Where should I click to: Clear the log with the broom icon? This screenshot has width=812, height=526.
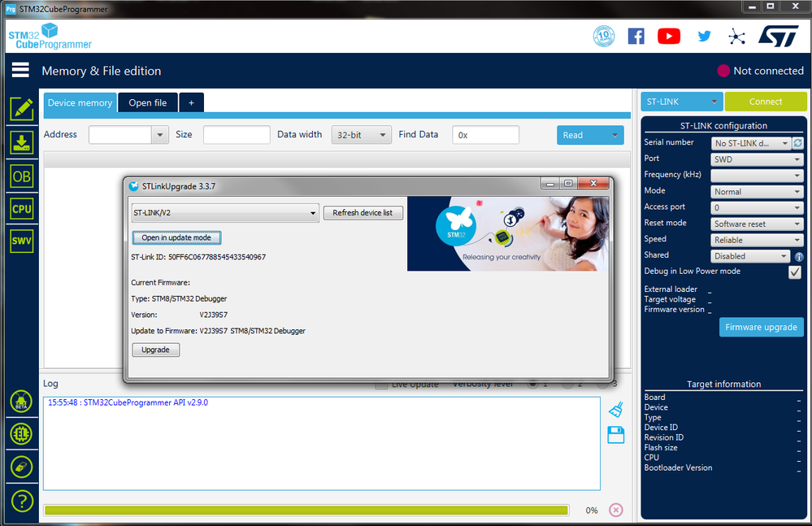tap(616, 410)
